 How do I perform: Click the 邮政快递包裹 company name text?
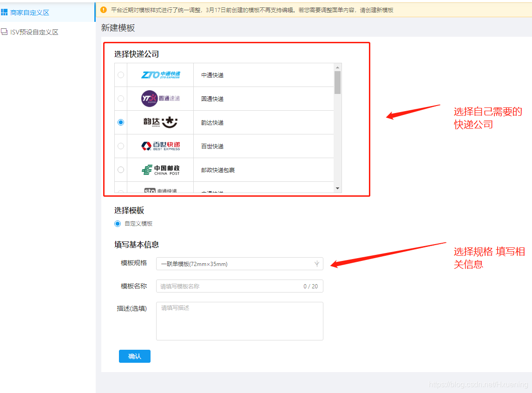click(218, 170)
